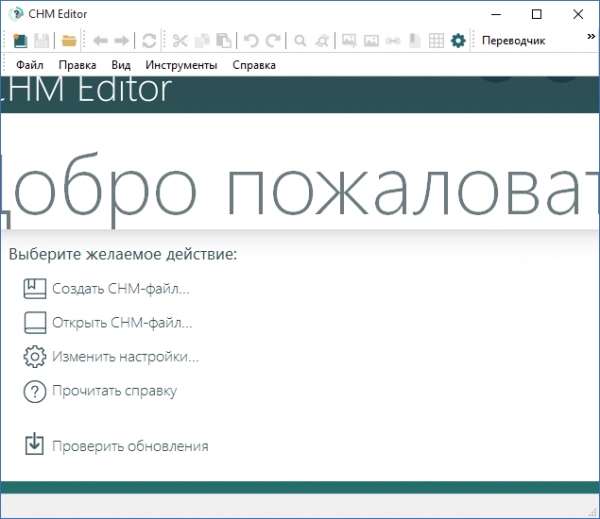The image size is (600, 519).
Task: Open settings via toolbar gear icon
Action: tap(458, 41)
